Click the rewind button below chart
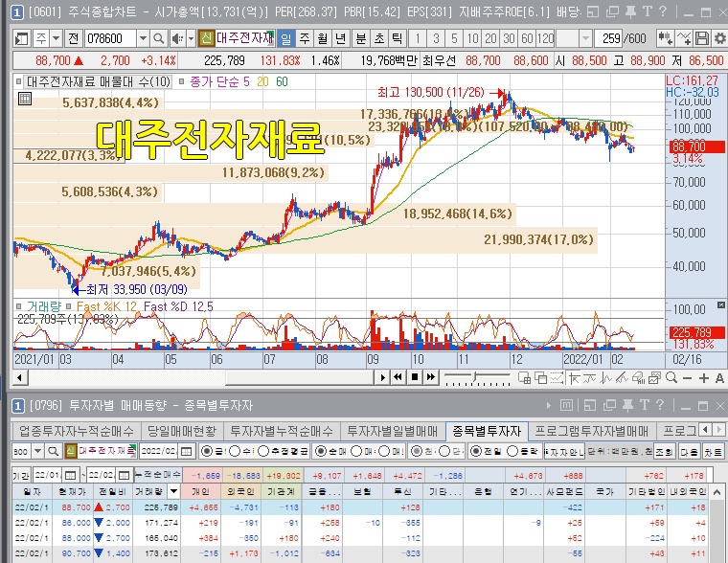The height and width of the screenshot is (563, 728). click(398, 377)
